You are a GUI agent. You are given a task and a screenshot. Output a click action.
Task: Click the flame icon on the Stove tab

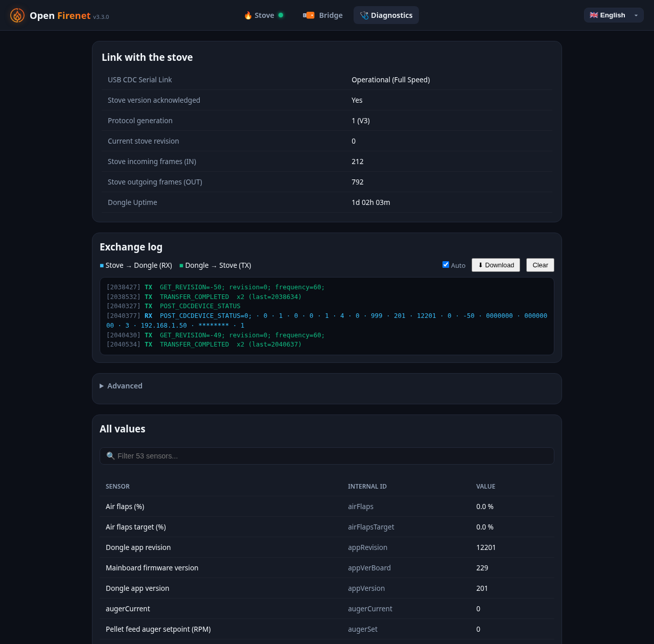(248, 15)
